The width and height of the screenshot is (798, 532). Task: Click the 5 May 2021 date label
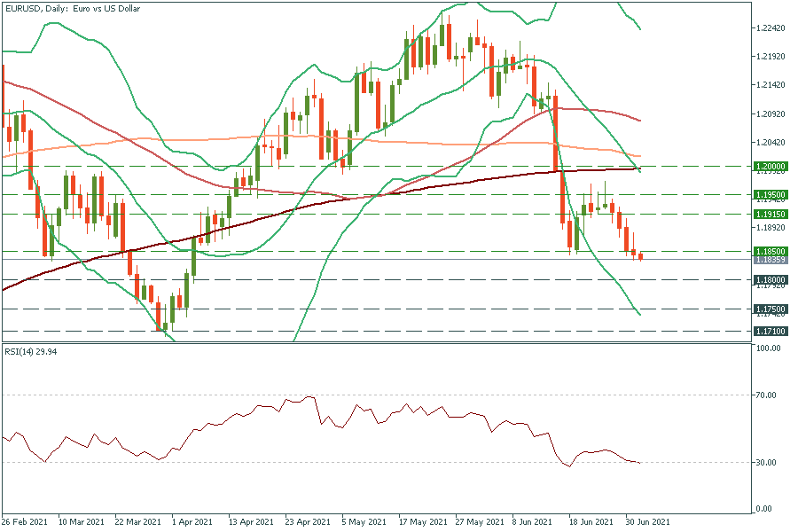pos(362,522)
